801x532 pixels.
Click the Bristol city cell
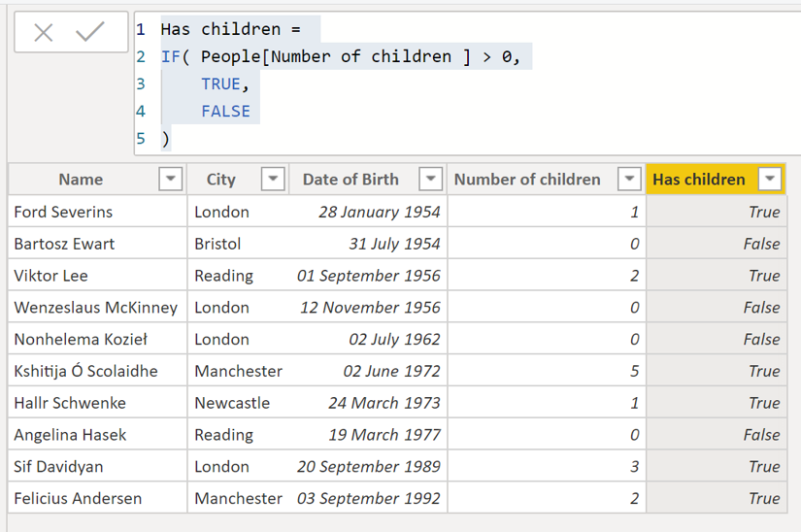coord(217,244)
